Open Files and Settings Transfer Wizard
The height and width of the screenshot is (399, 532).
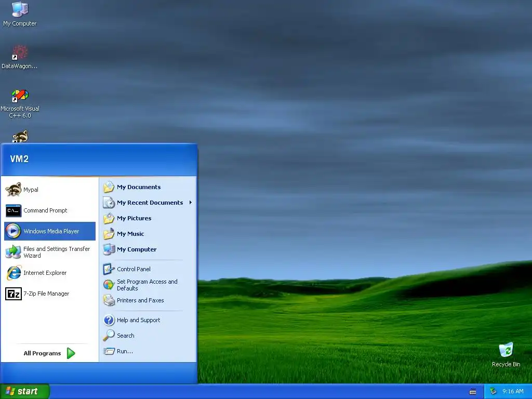pyautogui.click(x=49, y=252)
